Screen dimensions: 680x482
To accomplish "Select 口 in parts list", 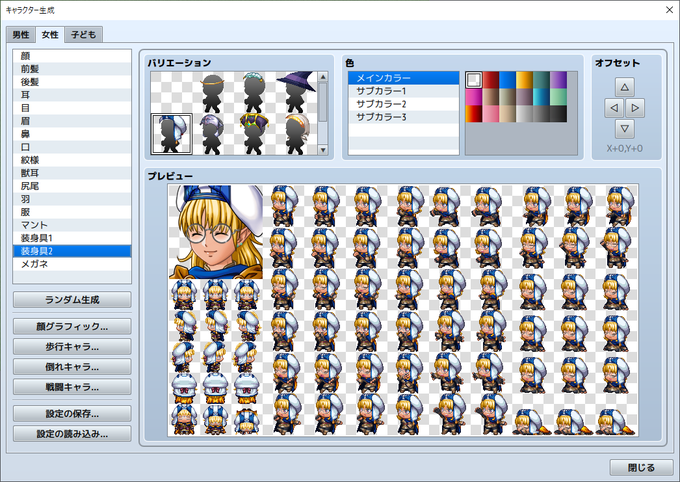I will (x=72, y=147).
